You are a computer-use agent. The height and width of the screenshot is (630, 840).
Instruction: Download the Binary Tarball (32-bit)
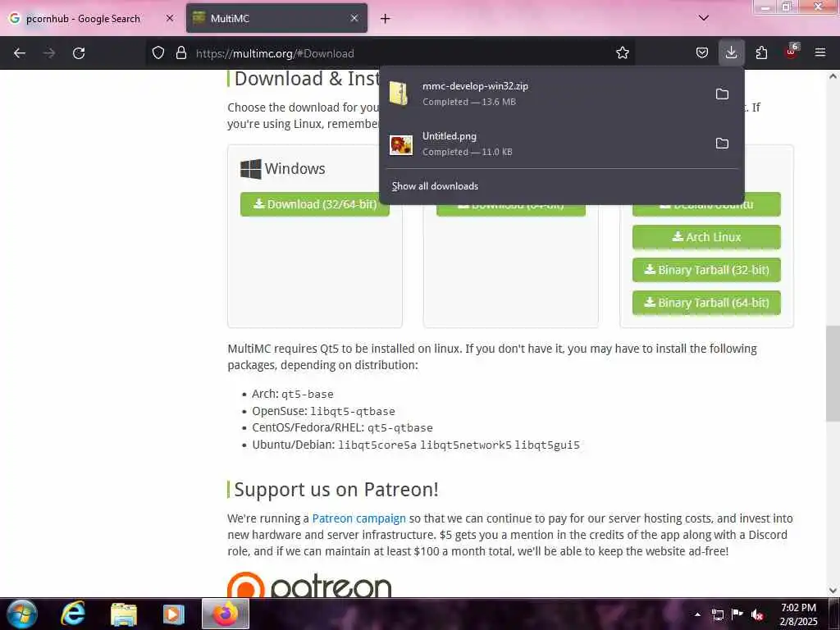pos(706,270)
